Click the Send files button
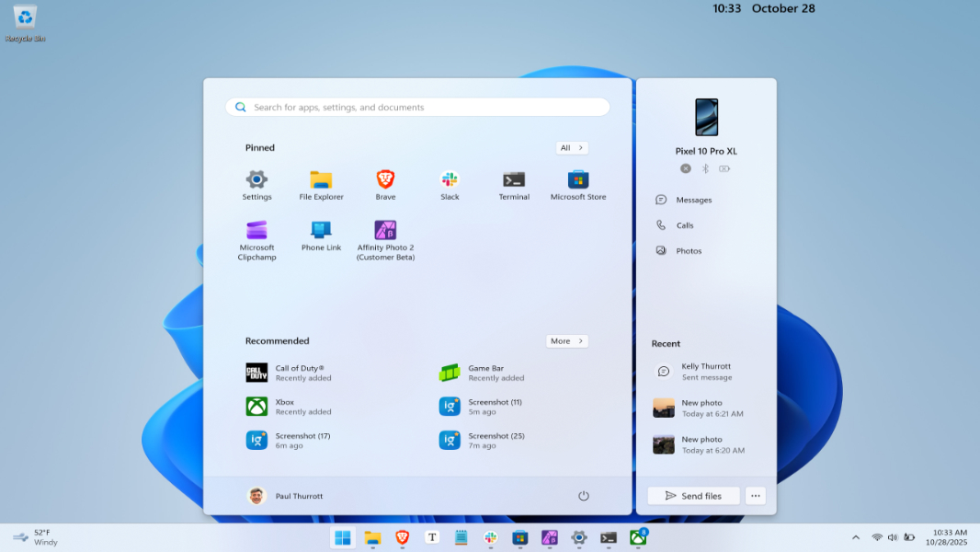980x552 pixels. tap(693, 496)
